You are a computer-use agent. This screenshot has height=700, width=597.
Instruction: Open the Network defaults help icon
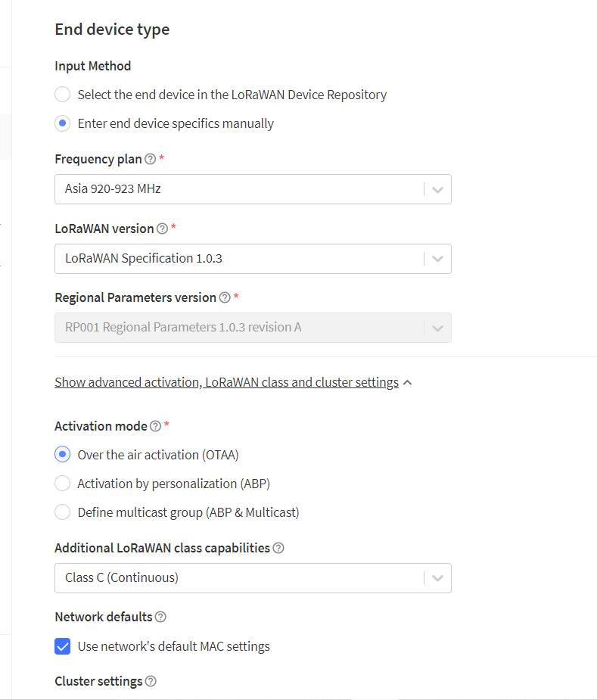(160, 617)
